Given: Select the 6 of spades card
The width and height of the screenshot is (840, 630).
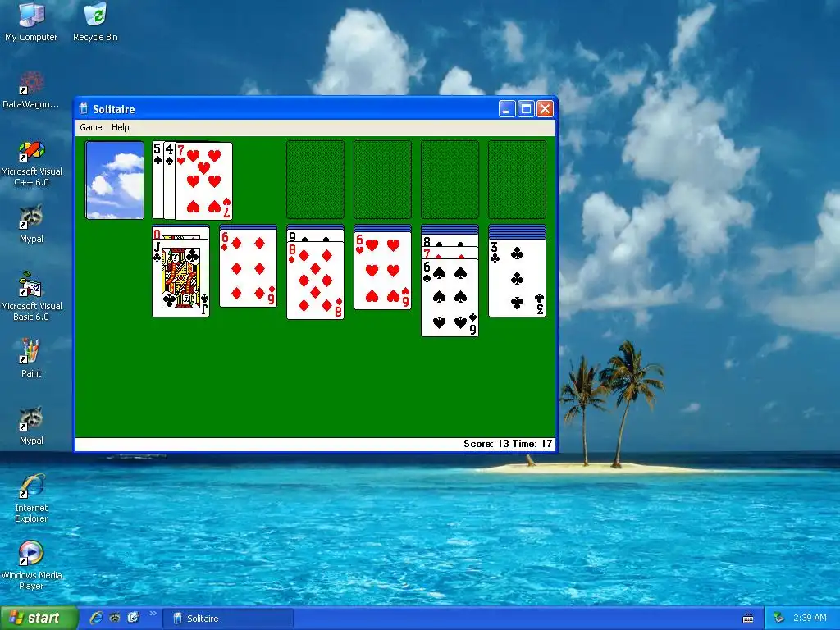Looking at the screenshot, I should click(450, 297).
